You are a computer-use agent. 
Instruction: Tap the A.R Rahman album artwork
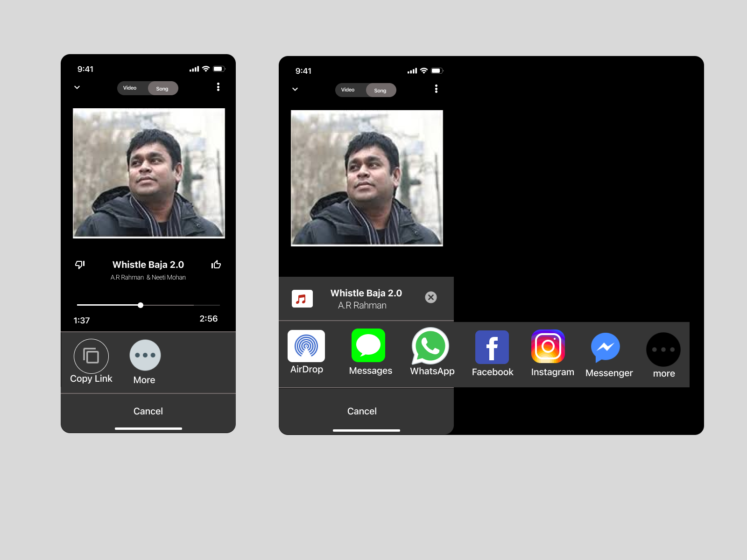[148, 173]
